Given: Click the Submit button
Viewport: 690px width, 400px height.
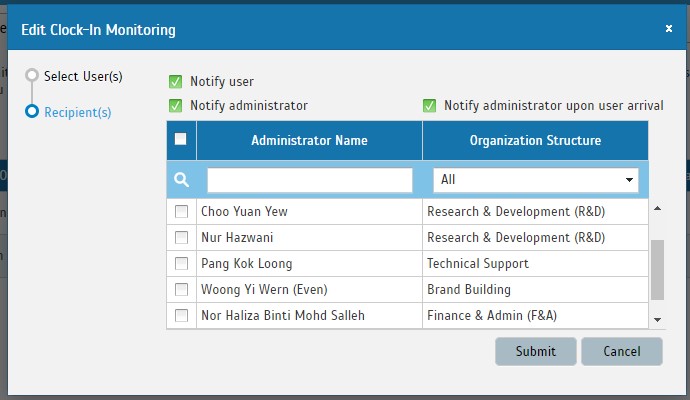Looking at the screenshot, I should click(x=536, y=351).
